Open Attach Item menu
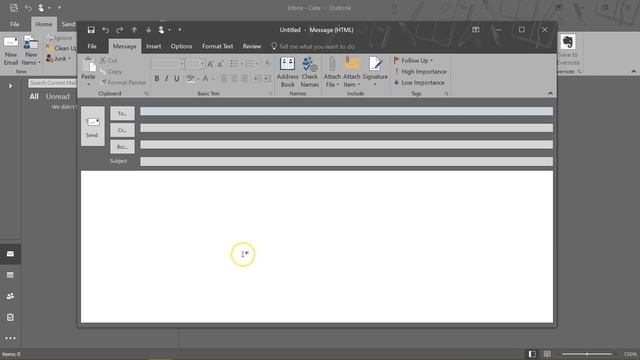The width and height of the screenshot is (640, 360). (x=351, y=72)
